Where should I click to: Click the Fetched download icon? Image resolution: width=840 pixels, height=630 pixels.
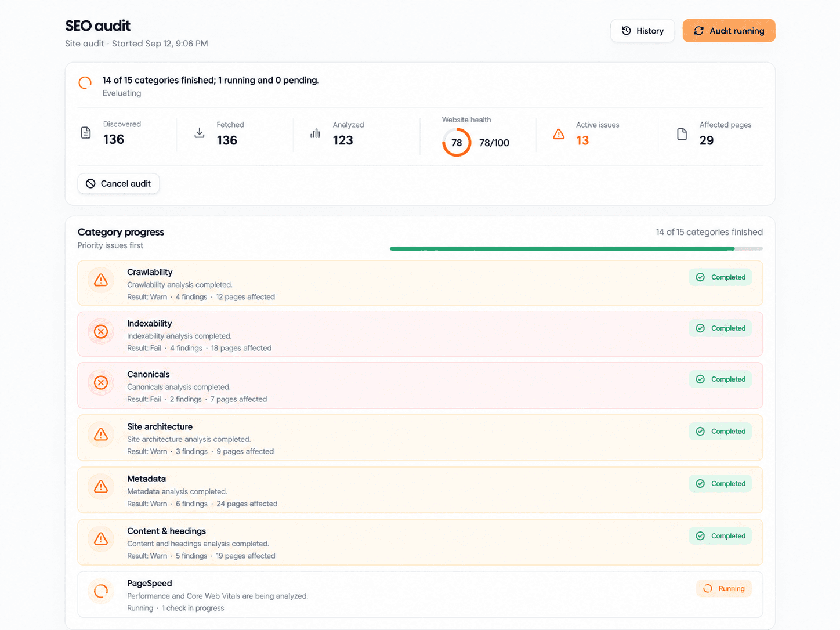200,133
